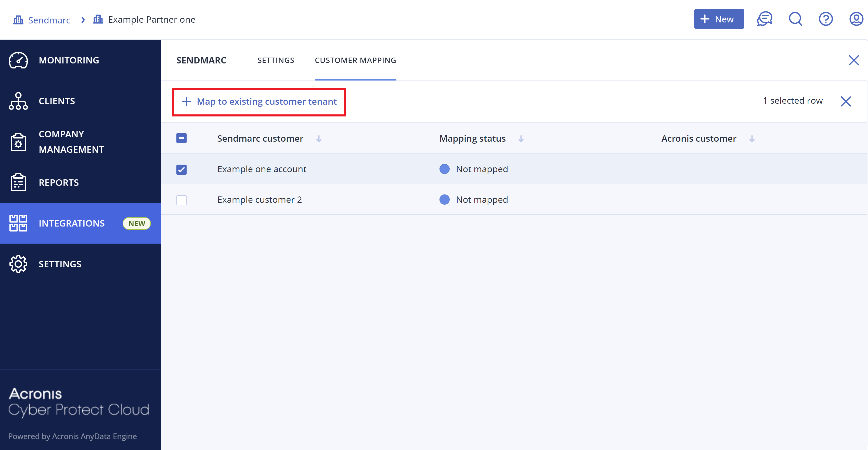
Task: Switch to the Settings tab
Action: 276,60
